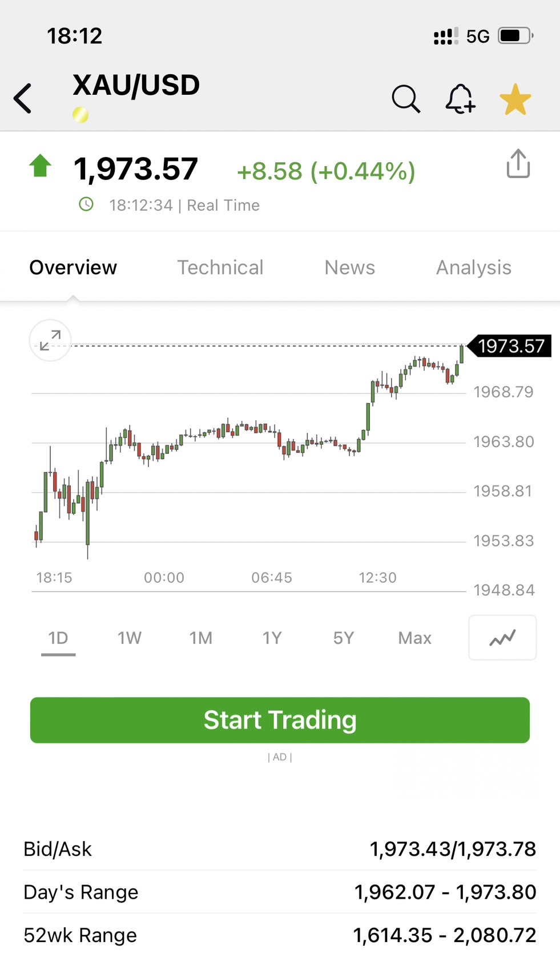Select the 1W chart range

[130, 638]
